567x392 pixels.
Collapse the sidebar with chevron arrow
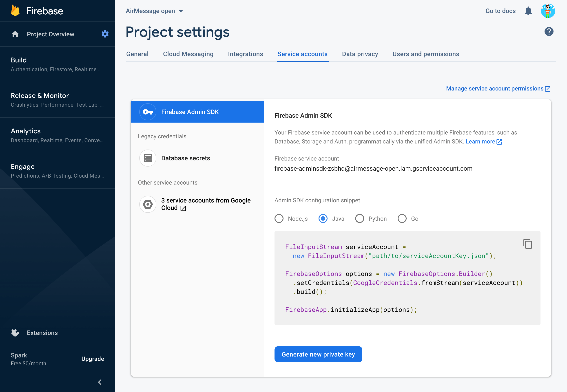[x=100, y=382]
